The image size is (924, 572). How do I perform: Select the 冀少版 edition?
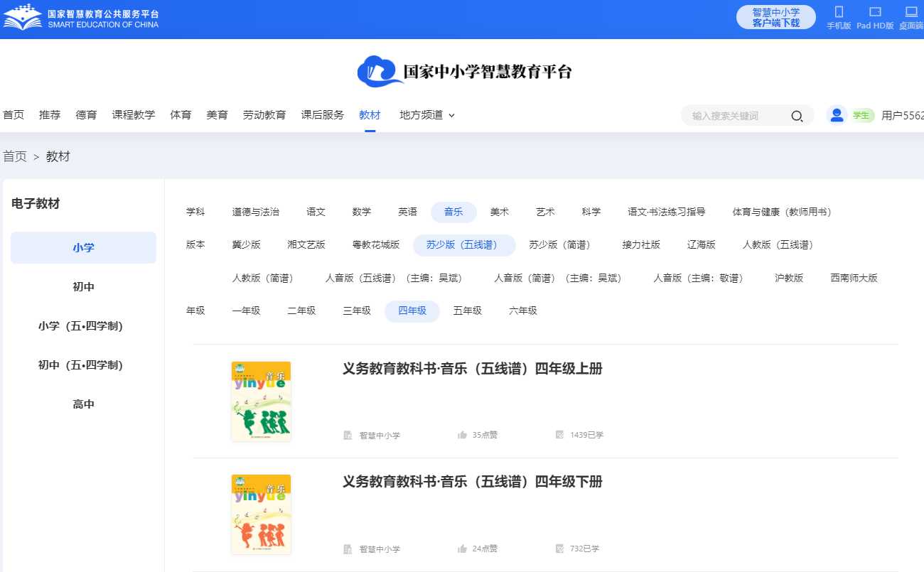pos(247,244)
